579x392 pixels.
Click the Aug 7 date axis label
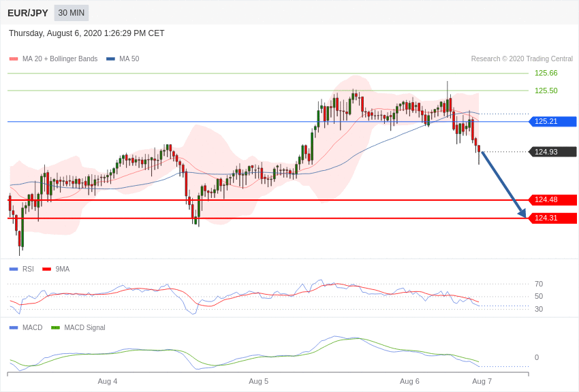[482, 381]
